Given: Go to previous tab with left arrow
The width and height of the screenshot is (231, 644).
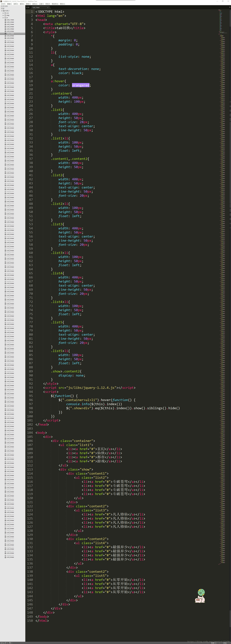Looking at the screenshot, I should coord(27,7).
